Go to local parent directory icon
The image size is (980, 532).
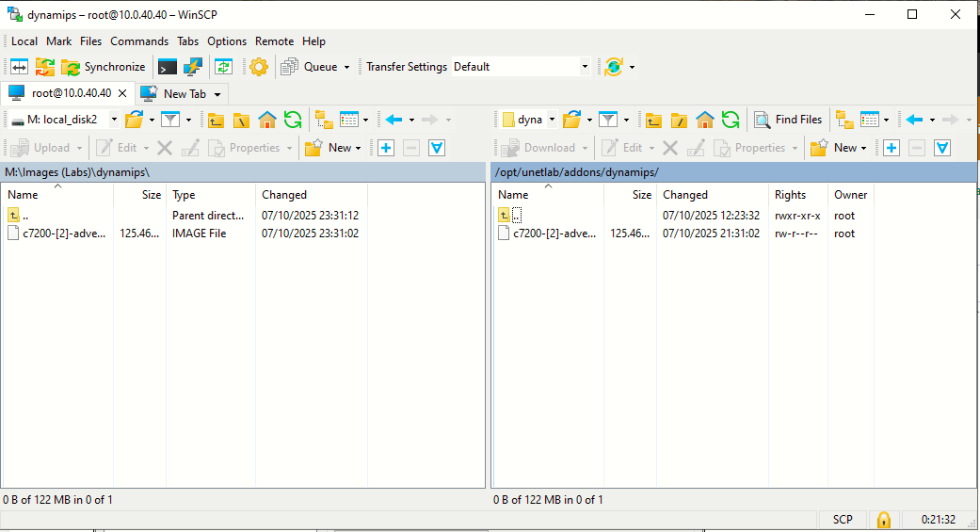[217, 120]
